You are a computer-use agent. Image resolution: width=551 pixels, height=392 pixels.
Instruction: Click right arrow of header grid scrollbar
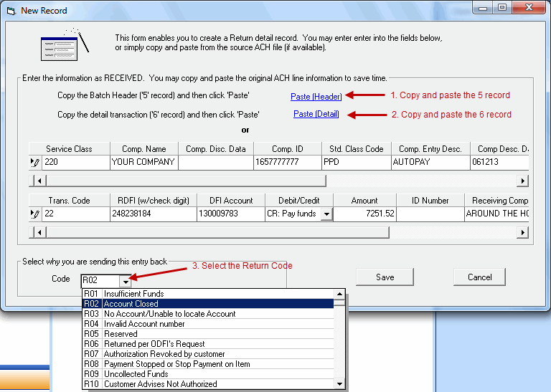tap(522, 181)
